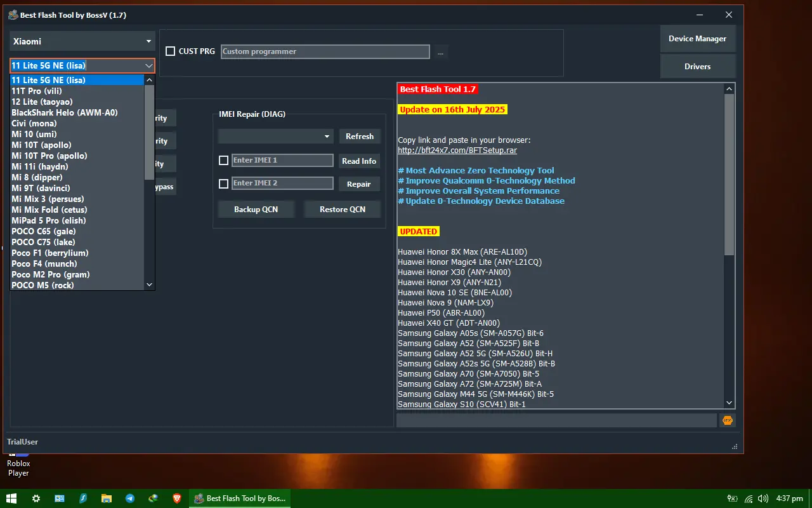
Task: Select Mi 8 (dipper)
Action: pyautogui.click(x=77, y=177)
